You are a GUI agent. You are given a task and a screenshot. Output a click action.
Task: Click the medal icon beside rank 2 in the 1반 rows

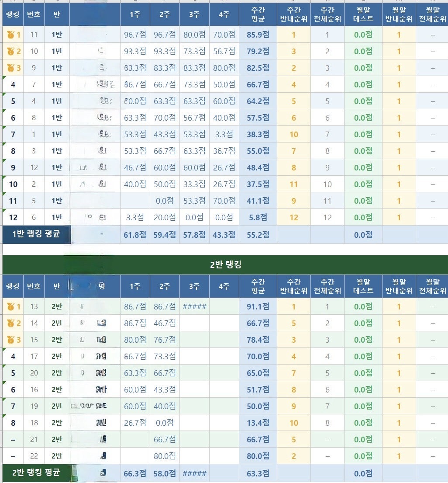click(x=11, y=51)
